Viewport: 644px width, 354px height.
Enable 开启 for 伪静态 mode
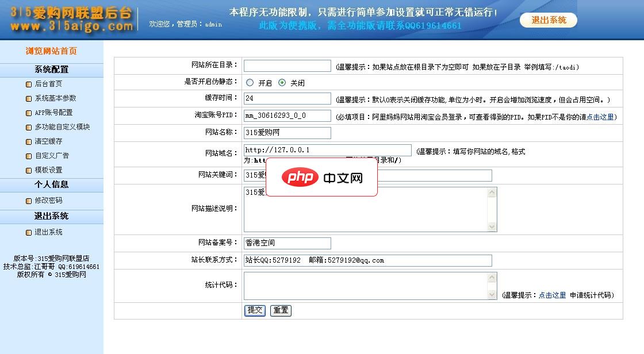pyautogui.click(x=248, y=82)
